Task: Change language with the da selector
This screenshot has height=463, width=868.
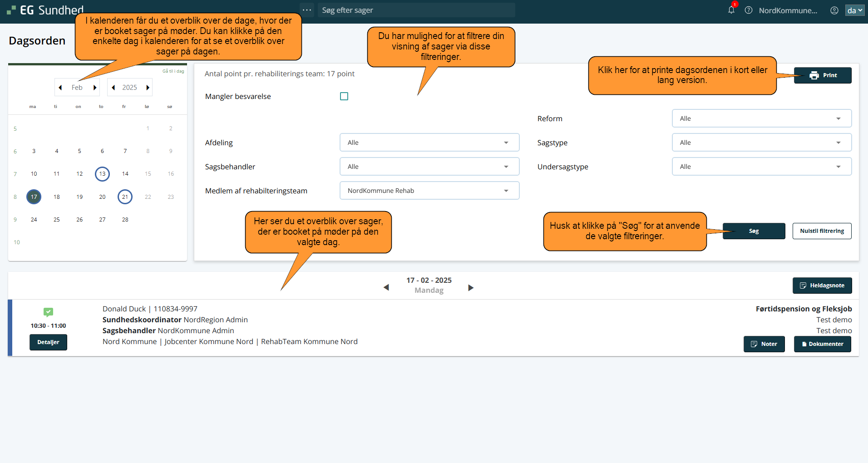Action: (854, 10)
